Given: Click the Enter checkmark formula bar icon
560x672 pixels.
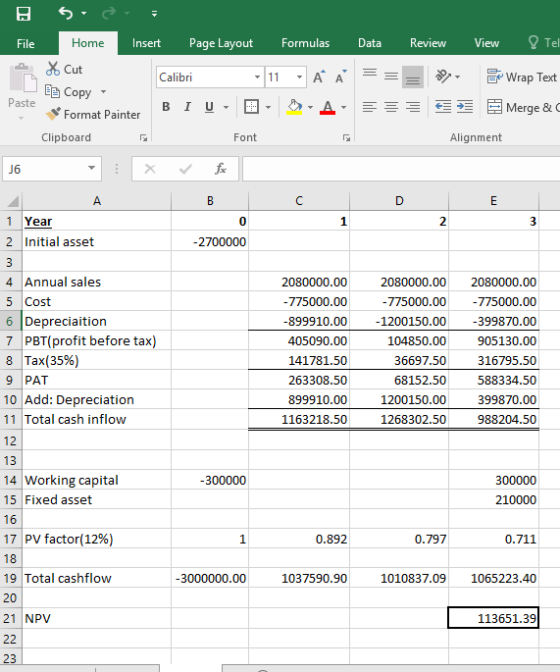Looking at the screenshot, I should pyautogui.click(x=186, y=169).
